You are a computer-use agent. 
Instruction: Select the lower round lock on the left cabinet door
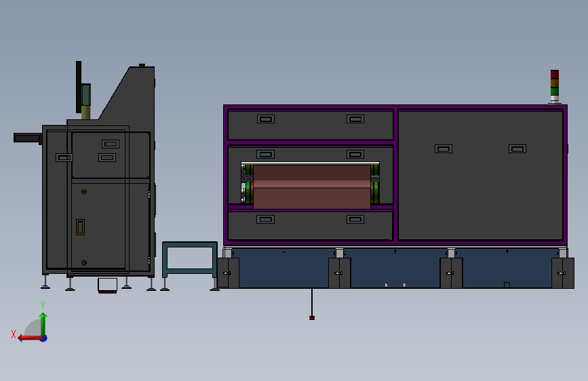point(84,262)
